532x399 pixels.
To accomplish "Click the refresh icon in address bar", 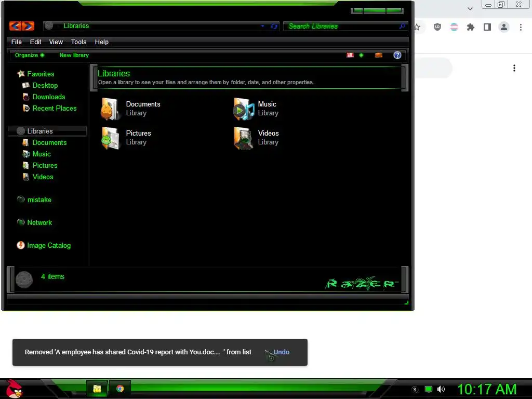I will (274, 26).
